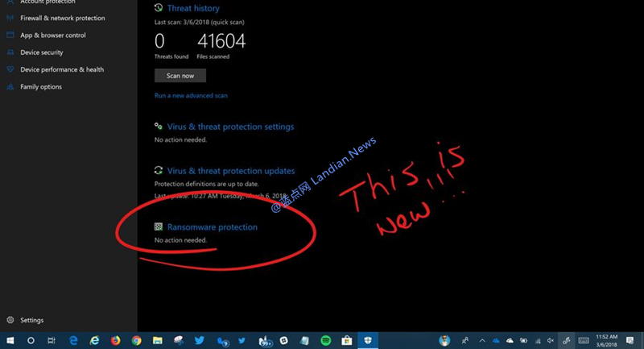Open Microsoft Store from taskbar
Image resolution: width=644 pixels, height=349 pixels.
[x=347, y=340]
